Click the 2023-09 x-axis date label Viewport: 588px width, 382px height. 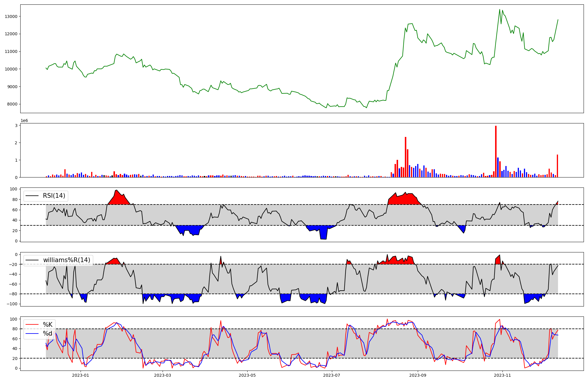pos(418,375)
